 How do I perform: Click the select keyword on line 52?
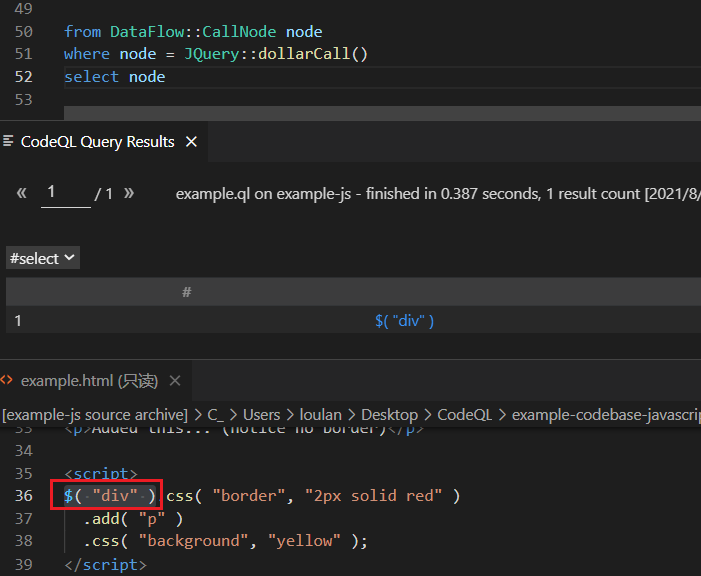[92, 76]
